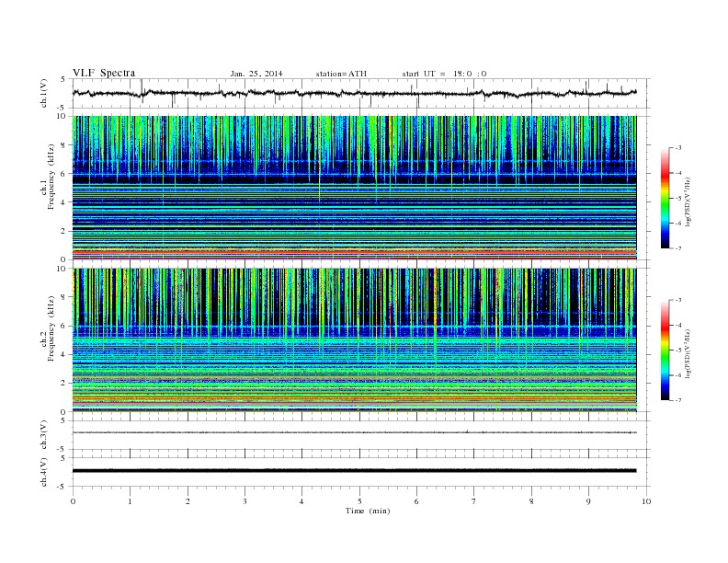Click ch.2 'Frequency (kHz)' axis label
The width and height of the screenshot is (728, 563).
coord(51,327)
